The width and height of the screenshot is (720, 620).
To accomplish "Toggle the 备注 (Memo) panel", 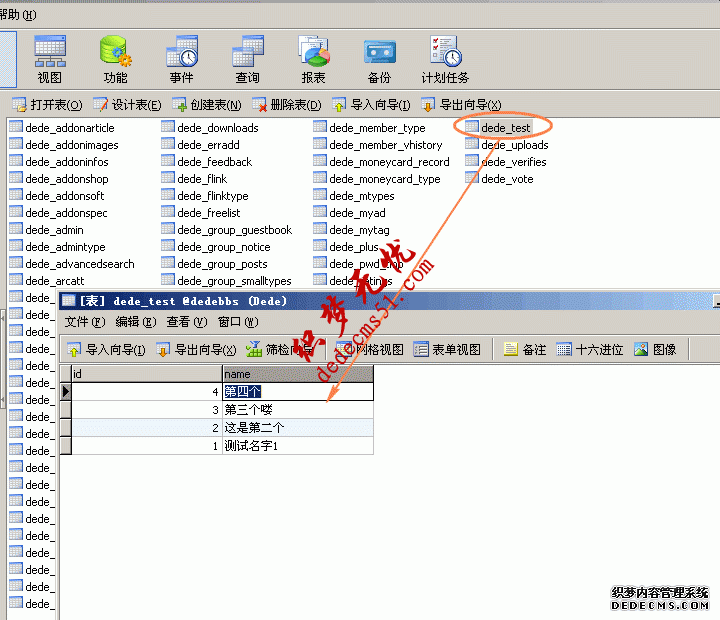I will (525, 349).
